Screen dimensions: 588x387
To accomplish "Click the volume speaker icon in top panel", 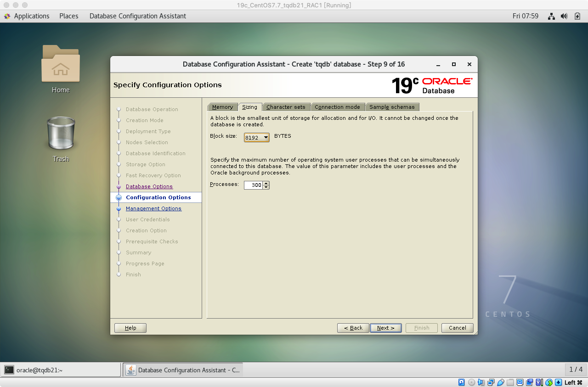I will click(565, 16).
